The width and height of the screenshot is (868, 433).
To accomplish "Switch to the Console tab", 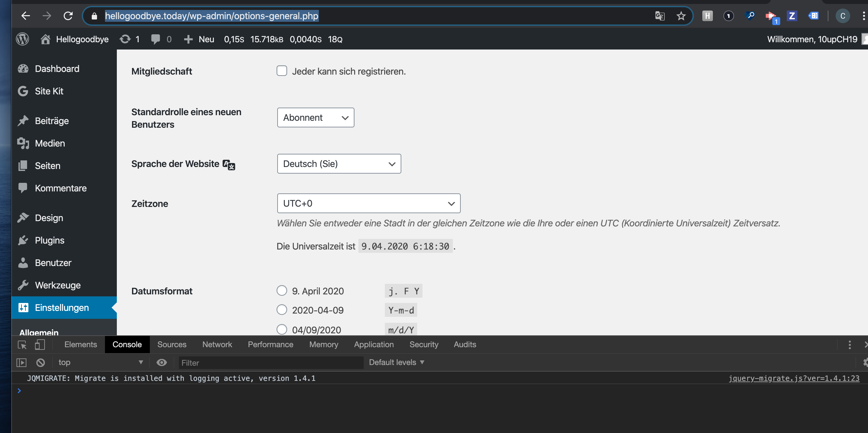I will pos(127,344).
